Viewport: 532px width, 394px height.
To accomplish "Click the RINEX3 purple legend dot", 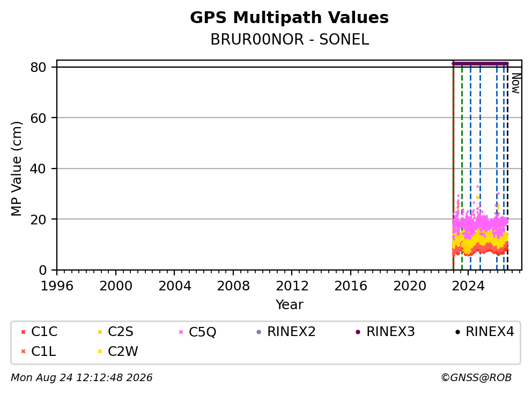I will (358, 332).
